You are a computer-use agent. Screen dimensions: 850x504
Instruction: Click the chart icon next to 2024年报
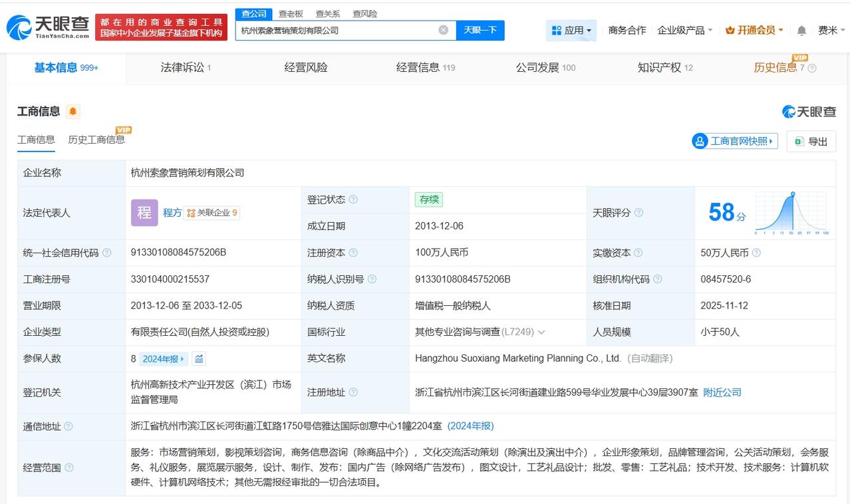pyautogui.click(x=199, y=359)
